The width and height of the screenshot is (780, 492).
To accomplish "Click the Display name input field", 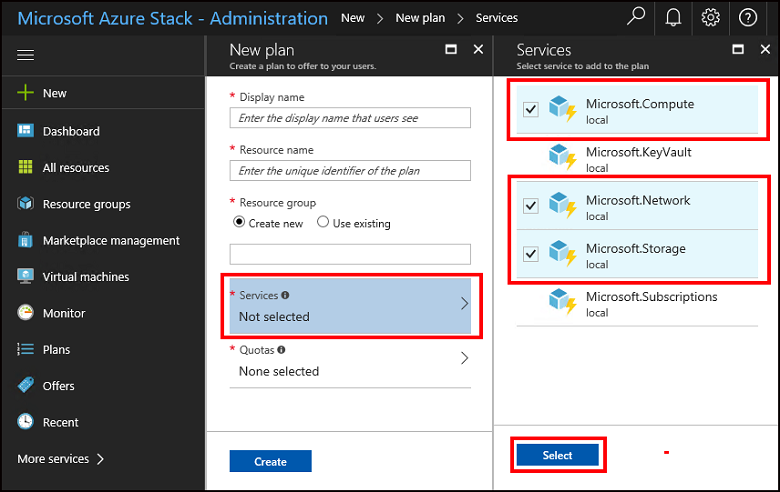I will tap(349, 118).
